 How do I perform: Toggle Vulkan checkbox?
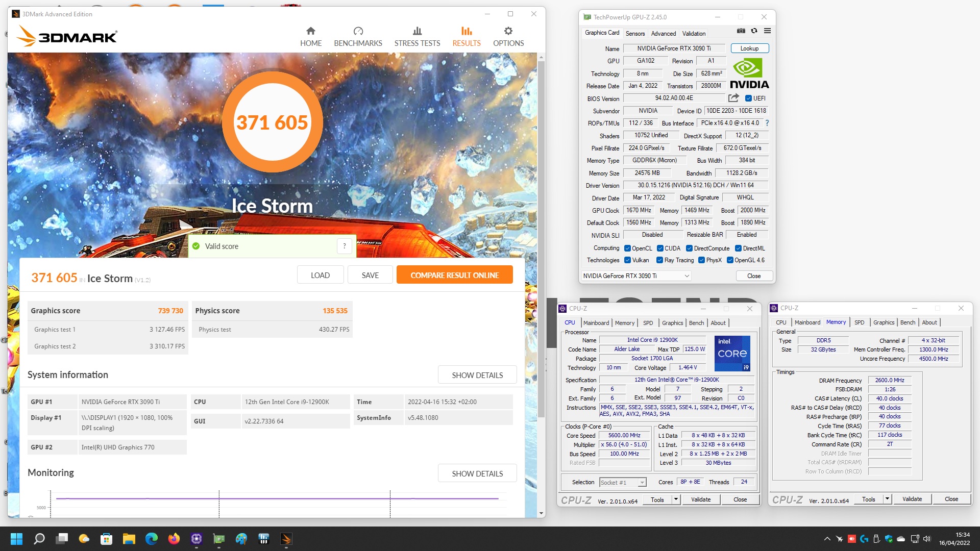627,260
